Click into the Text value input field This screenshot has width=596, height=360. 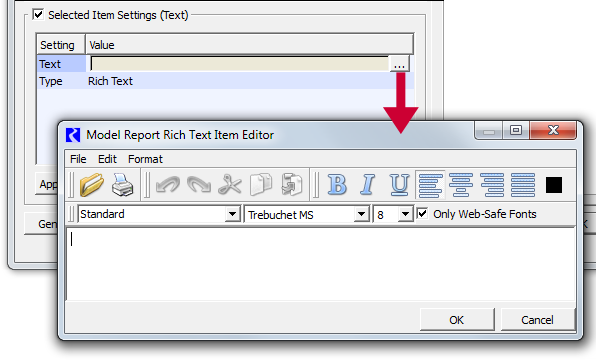pos(239,64)
